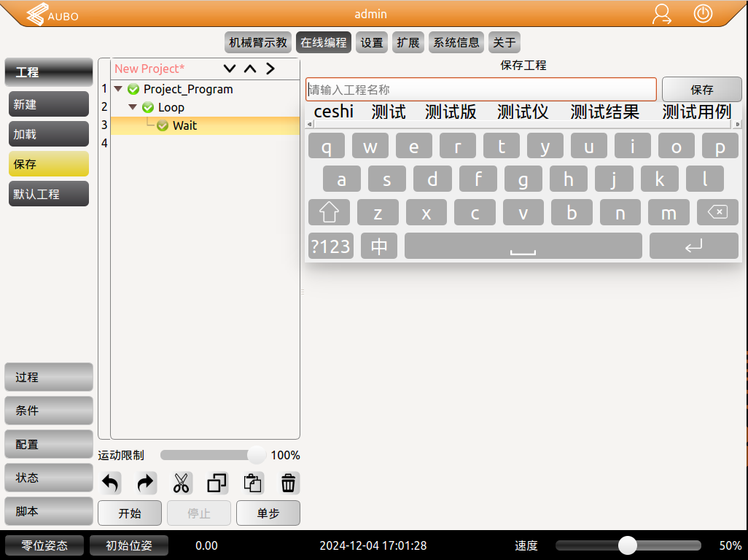Click the project name input field
The image size is (748, 560).
pos(480,89)
